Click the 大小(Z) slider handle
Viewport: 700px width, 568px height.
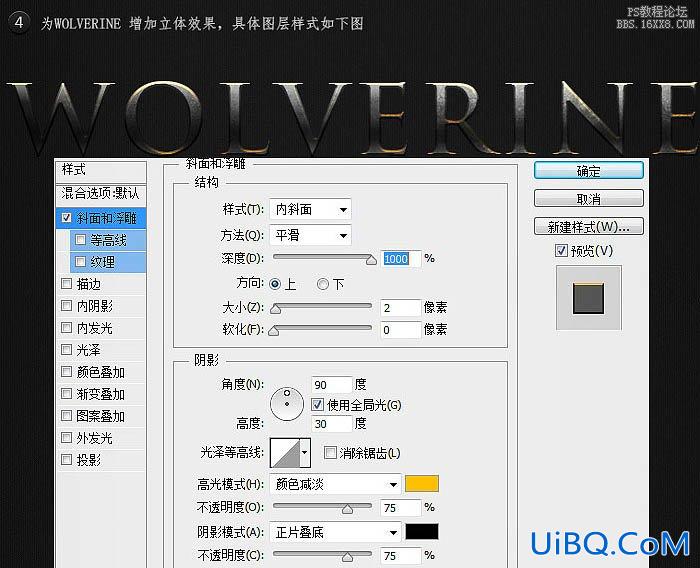275,309
